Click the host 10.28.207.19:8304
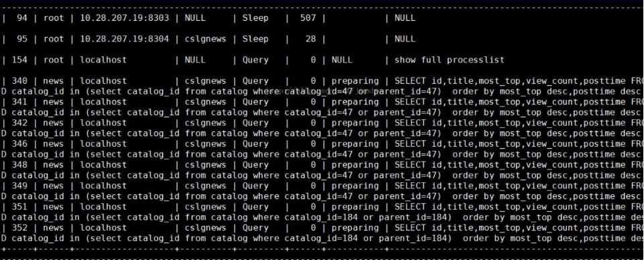 124,39
